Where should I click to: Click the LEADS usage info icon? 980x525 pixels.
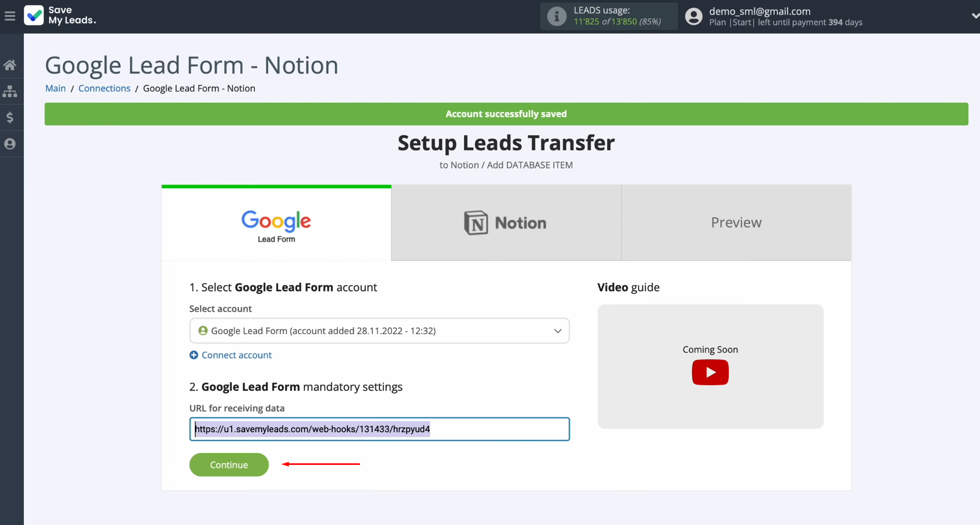coord(557,16)
